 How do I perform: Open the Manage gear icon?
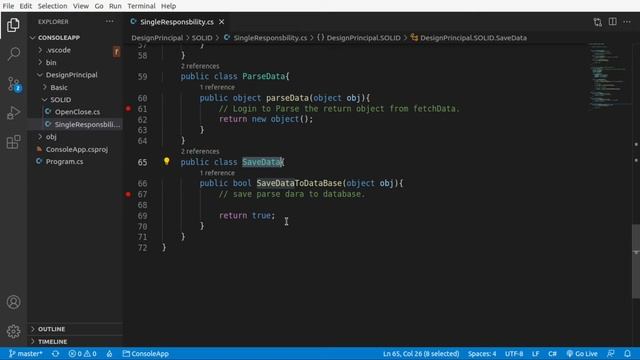pyautogui.click(x=13, y=331)
